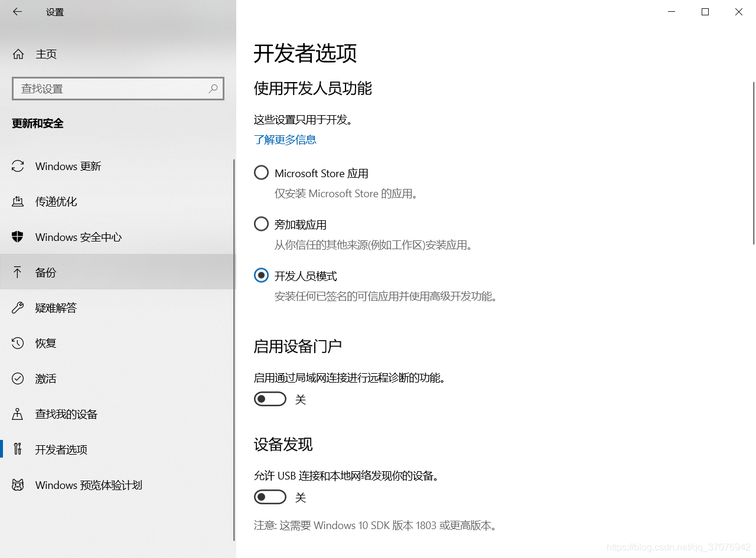Click 这些设置只用于开发 text
756x558 pixels.
coord(303,120)
